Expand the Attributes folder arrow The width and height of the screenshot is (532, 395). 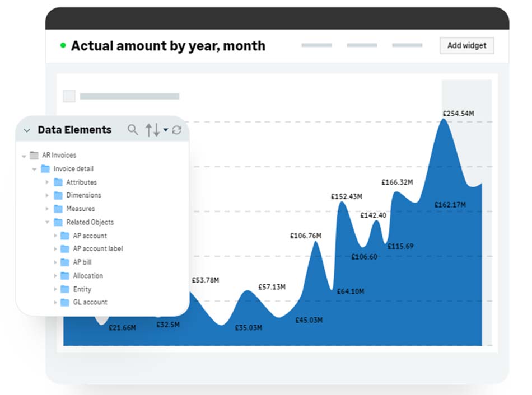(47, 182)
